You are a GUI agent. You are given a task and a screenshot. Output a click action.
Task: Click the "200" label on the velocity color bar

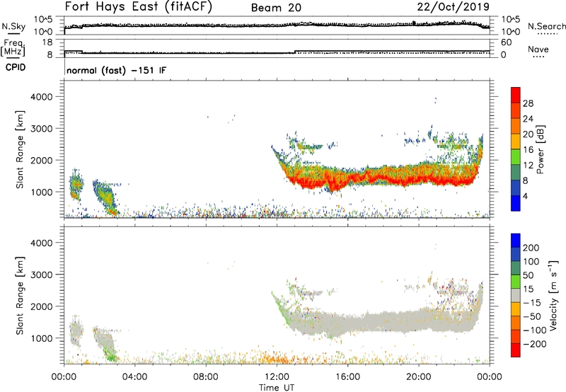point(531,248)
